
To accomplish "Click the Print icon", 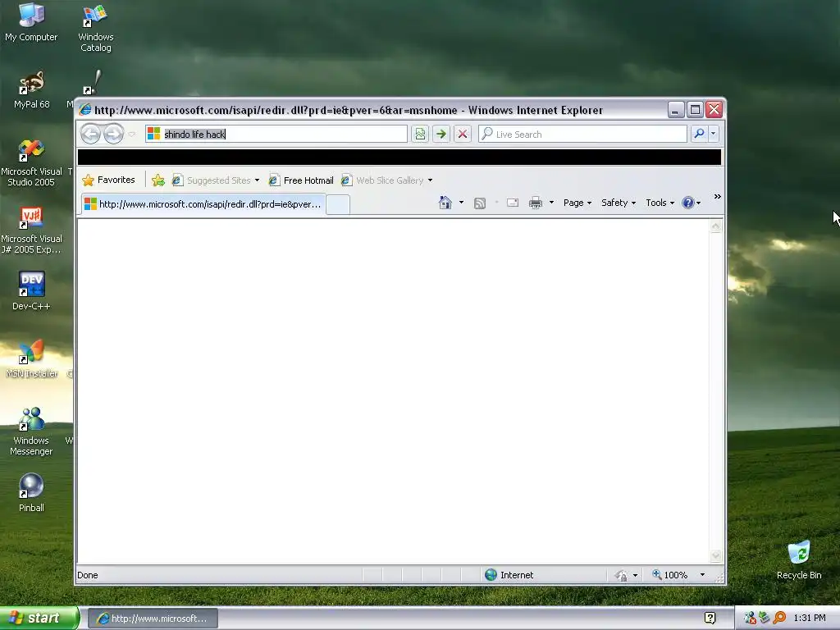I will coord(535,203).
